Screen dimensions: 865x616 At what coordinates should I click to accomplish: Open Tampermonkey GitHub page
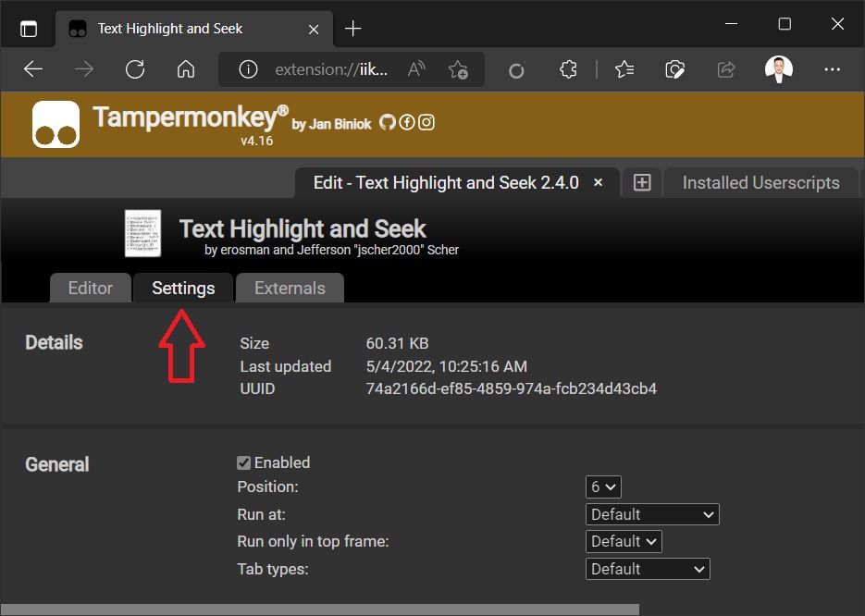[388, 122]
